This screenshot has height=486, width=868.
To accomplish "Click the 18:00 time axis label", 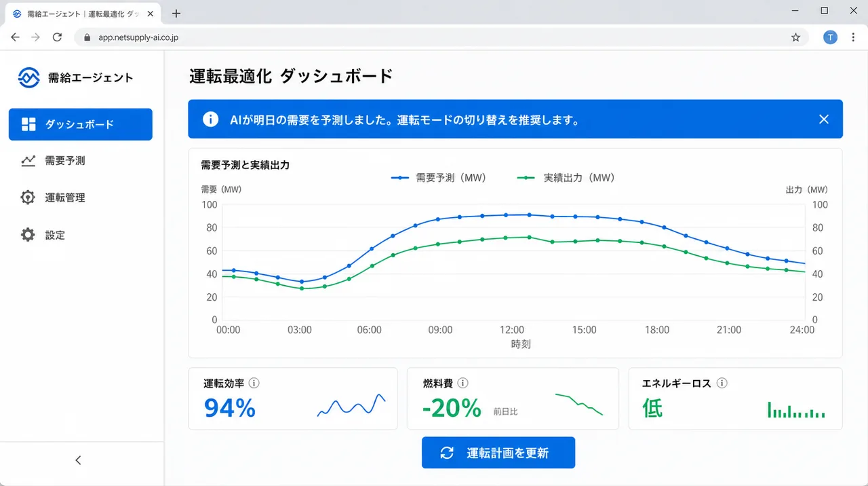I will 657,330.
